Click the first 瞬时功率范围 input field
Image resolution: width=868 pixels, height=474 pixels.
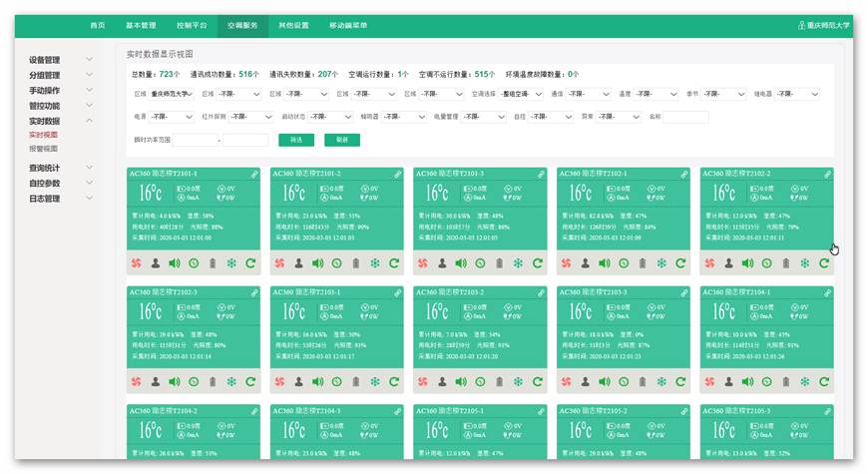point(195,140)
